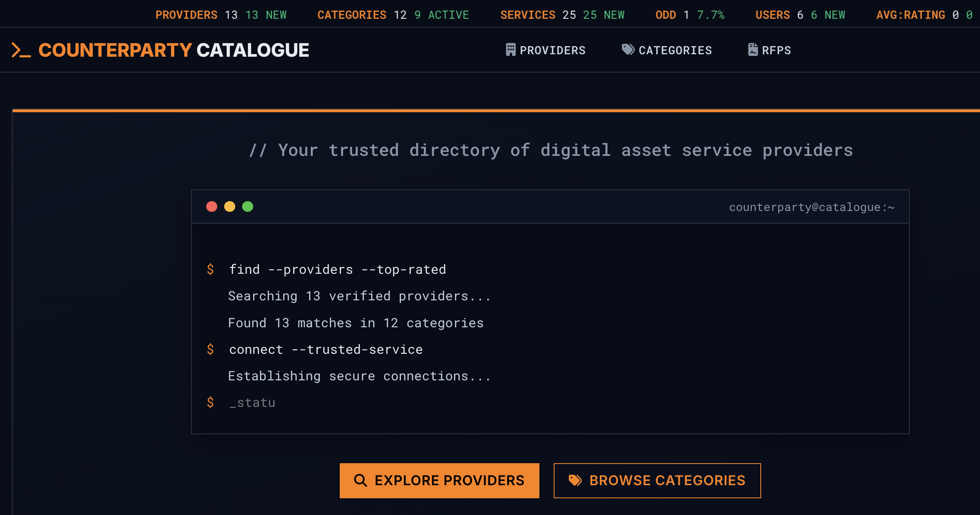
Task: Click the terminal prompt logo icon
Action: pos(20,50)
